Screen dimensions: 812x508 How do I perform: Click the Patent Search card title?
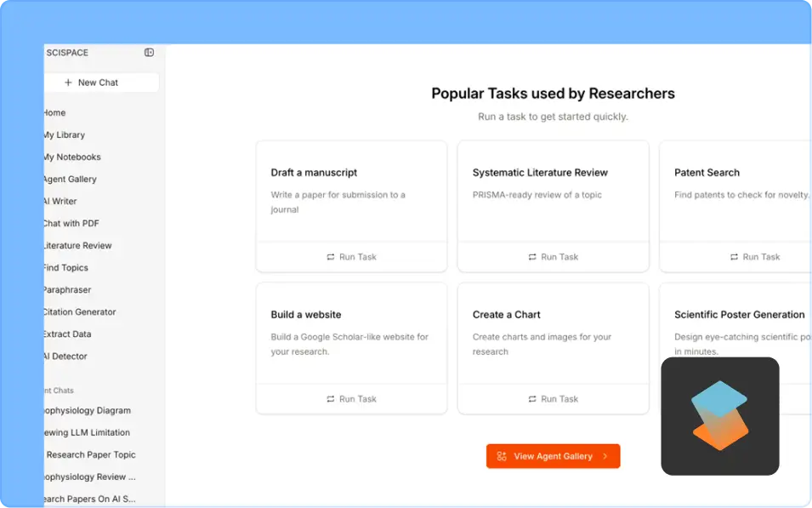pyautogui.click(x=707, y=173)
